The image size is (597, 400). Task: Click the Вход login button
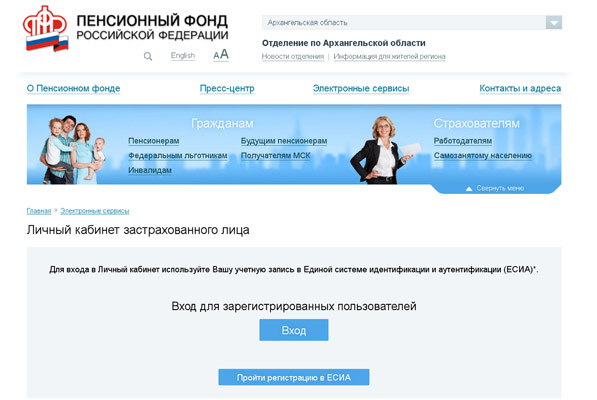[294, 330]
